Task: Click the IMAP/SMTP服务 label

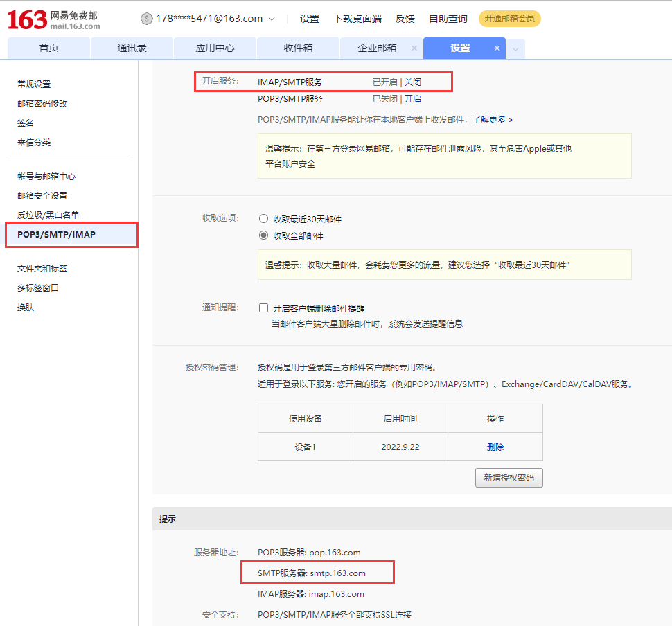Action: tap(290, 82)
